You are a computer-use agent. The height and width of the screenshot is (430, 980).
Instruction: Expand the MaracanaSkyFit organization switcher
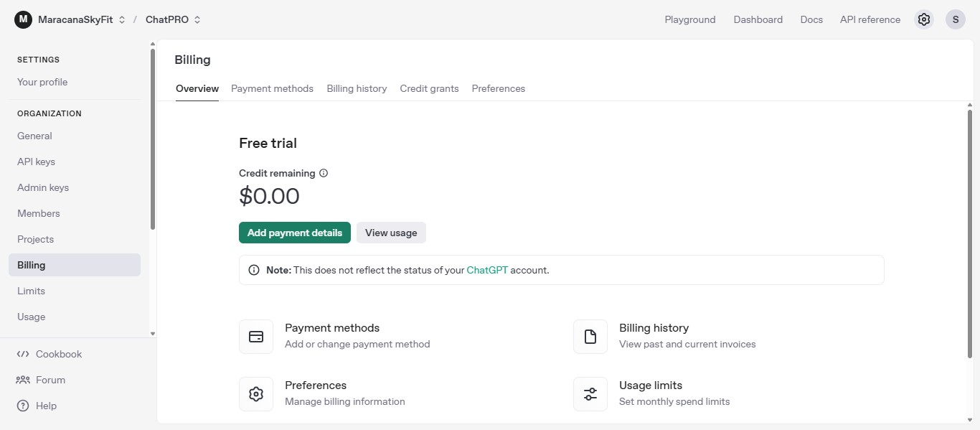tap(121, 19)
